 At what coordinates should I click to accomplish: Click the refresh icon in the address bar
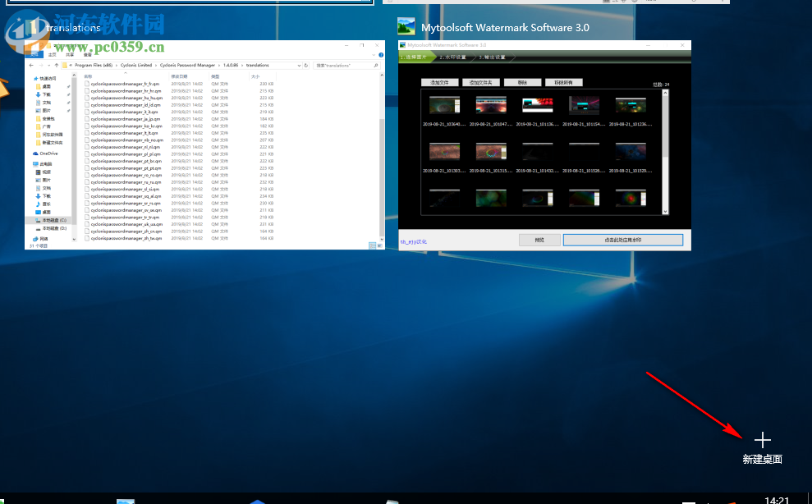305,66
